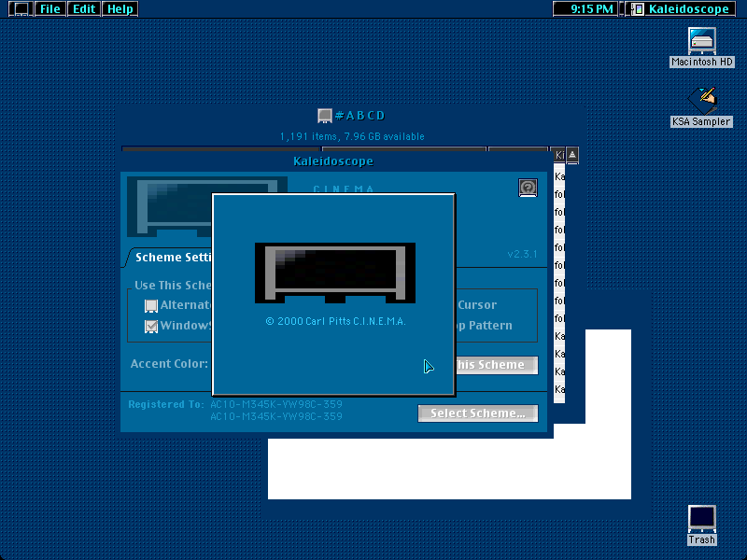Click the Select Scheme... button
The height and width of the screenshot is (560, 747).
[x=478, y=413]
